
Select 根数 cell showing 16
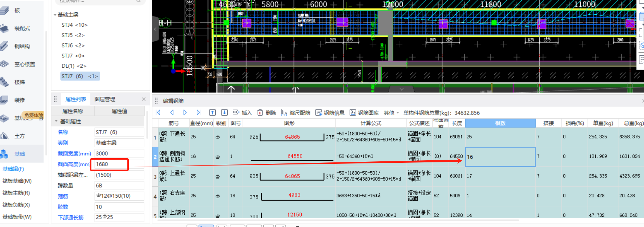(500, 157)
